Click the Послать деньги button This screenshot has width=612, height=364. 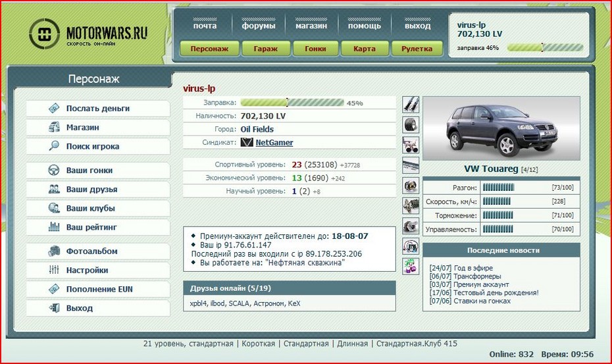pos(97,109)
